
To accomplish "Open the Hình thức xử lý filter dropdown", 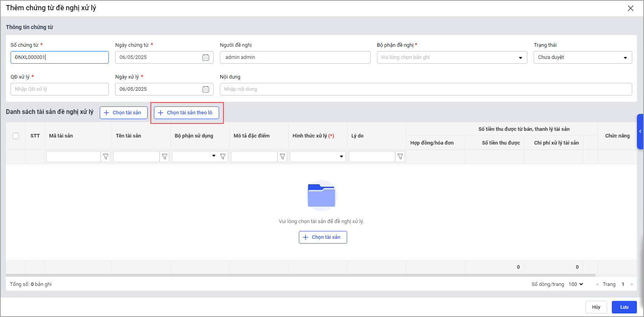I will pos(318,157).
